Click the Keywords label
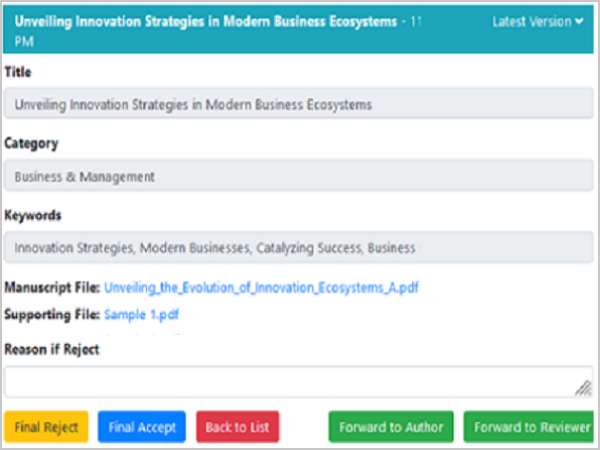Screen dimensions: 600x450 pyautogui.click(x=33, y=215)
